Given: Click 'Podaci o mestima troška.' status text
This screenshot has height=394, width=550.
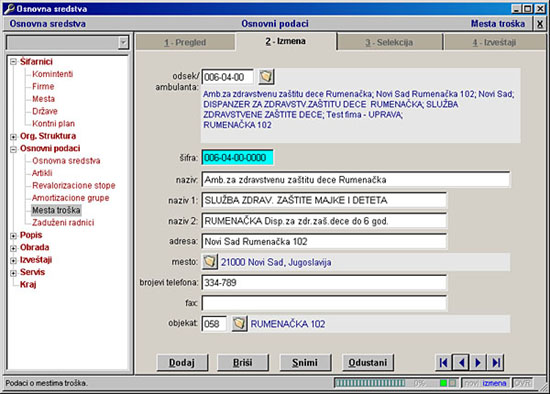Looking at the screenshot, I should pos(46,383).
